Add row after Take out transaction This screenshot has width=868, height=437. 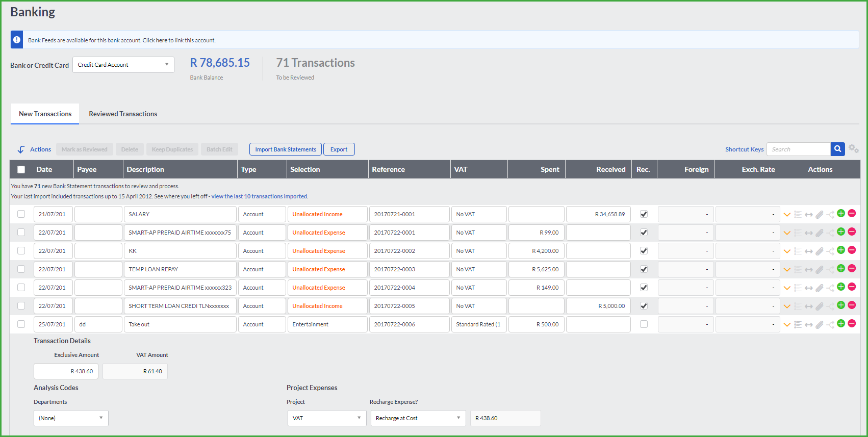pyautogui.click(x=841, y=324)
